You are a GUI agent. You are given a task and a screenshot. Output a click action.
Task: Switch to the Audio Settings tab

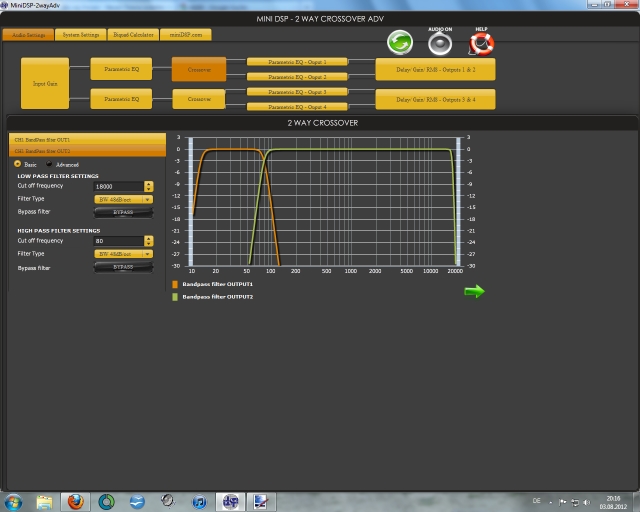point(28,35)
